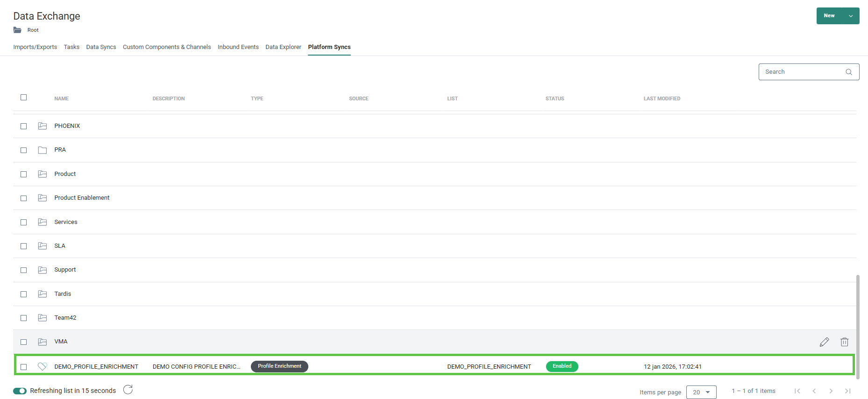Open the Support folder icon
This screenshot has width=868, height=399.
pos(43,270)
